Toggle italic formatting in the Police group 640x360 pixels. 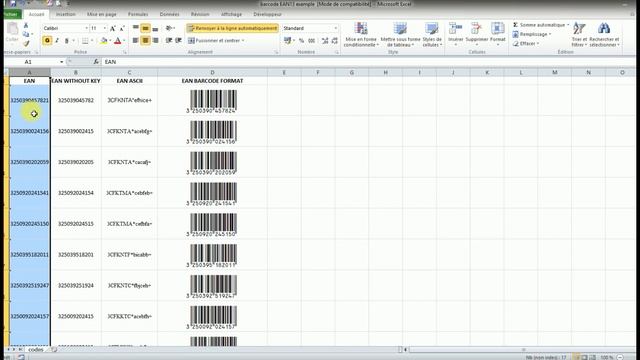click(x=57, y=40)
